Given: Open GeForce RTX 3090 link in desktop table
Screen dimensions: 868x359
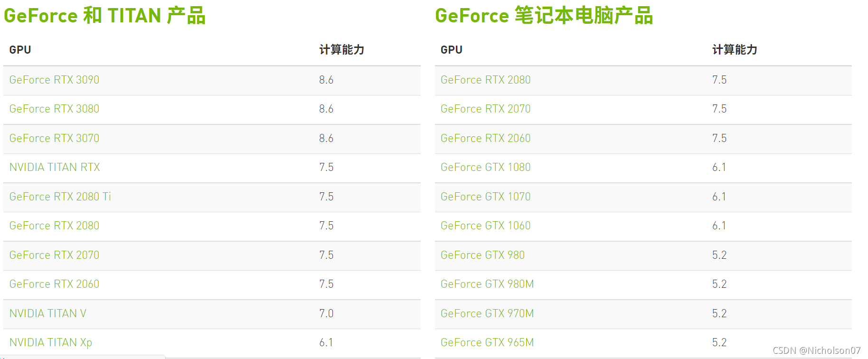Looking at the screenshot, I should click(54, 80).
